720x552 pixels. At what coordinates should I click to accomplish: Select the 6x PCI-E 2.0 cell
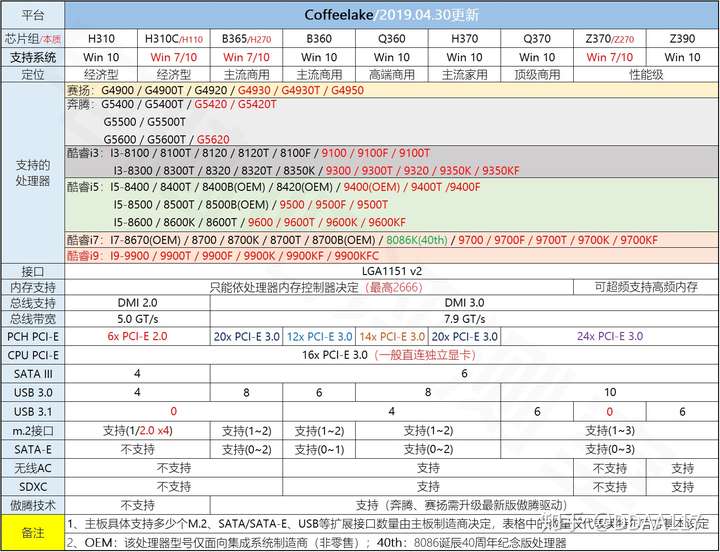tap(137, 336)
